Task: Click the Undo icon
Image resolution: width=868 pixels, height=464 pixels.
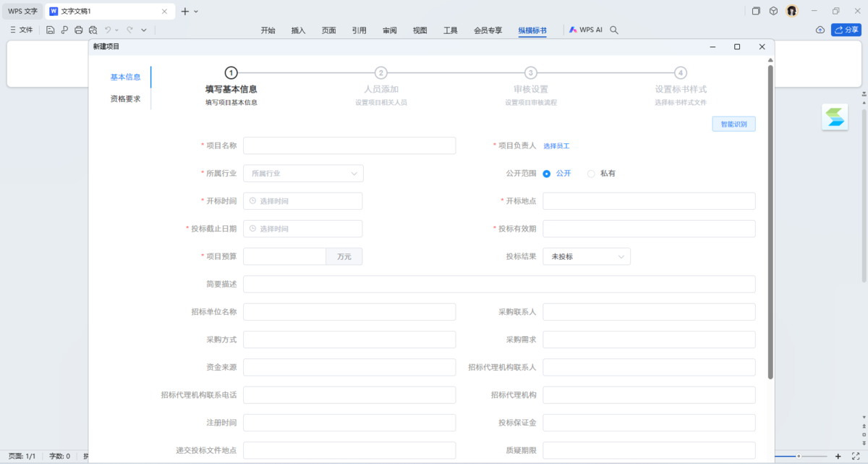Action: 106,30
